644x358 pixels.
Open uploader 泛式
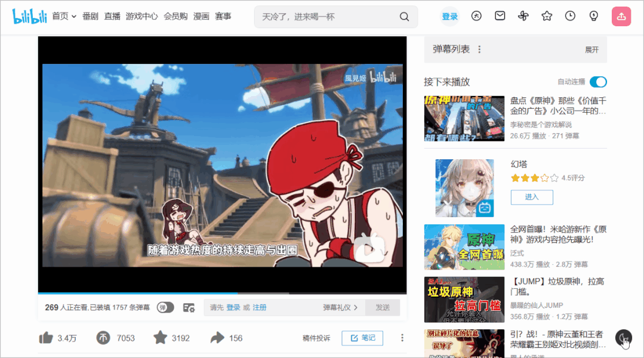point(517,253)
